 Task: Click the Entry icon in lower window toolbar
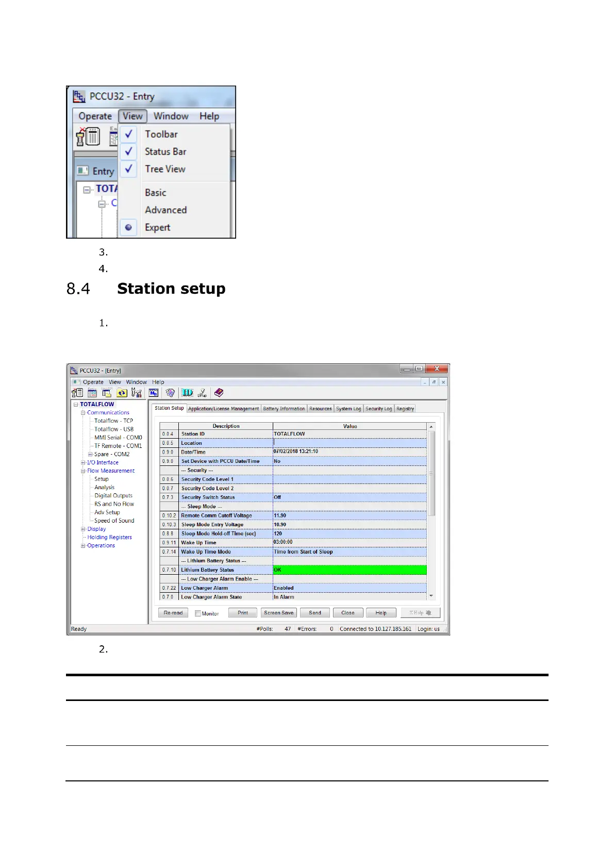(x=92, y=393)
